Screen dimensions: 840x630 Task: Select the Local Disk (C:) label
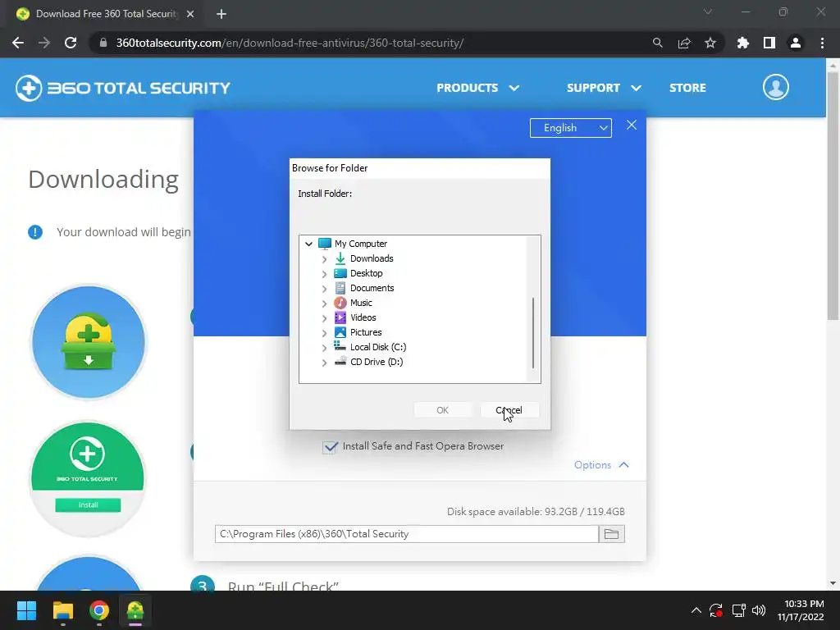(x=378, y=347)
